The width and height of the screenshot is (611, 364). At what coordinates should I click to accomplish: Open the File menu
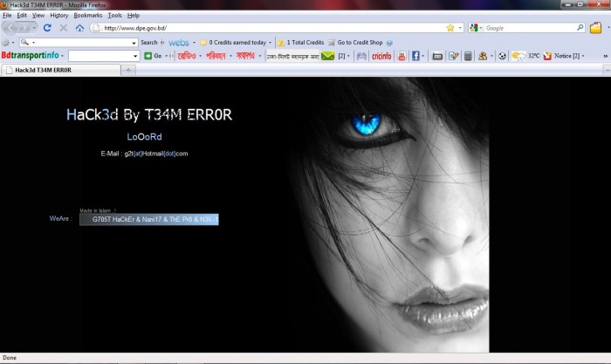pyautogui.click(x=7, y=15)
